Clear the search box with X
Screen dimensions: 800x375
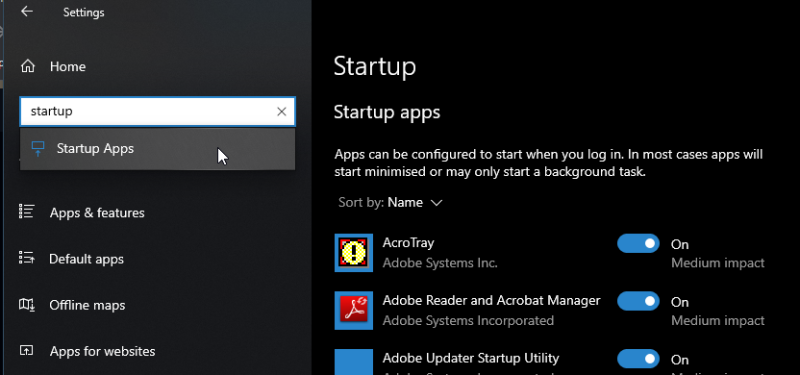pyautogui.click(x=281, y=111)
